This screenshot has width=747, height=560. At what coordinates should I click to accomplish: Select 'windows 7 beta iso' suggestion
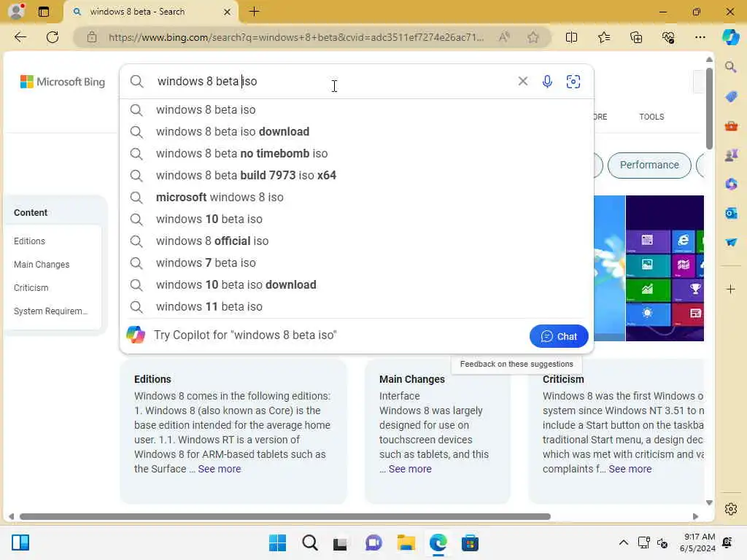point(356,263)
